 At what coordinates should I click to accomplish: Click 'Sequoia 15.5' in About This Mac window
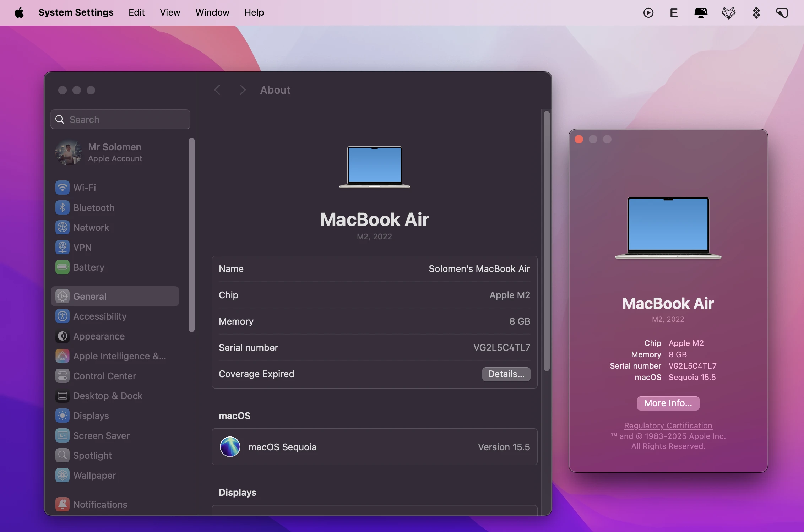pos(692,377)
